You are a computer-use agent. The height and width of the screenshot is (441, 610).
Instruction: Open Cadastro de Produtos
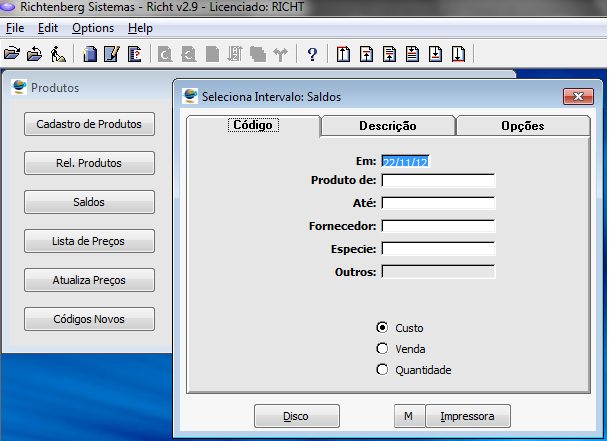tap(89, 125)
